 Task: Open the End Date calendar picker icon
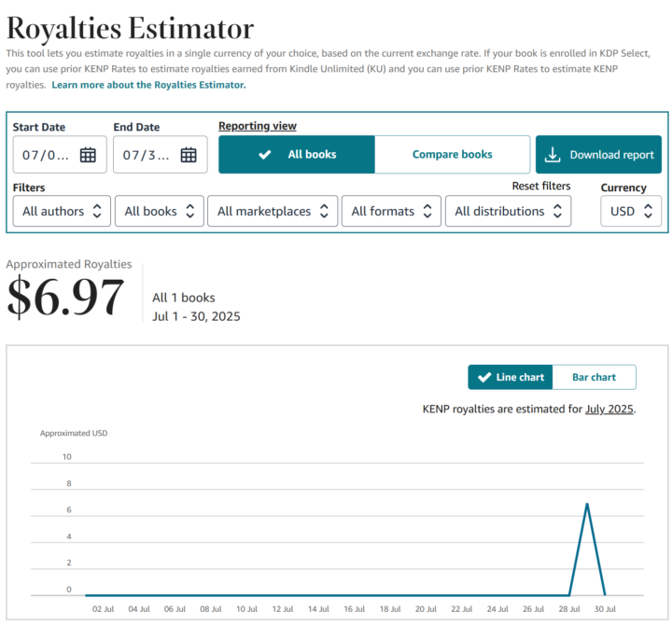189,155
